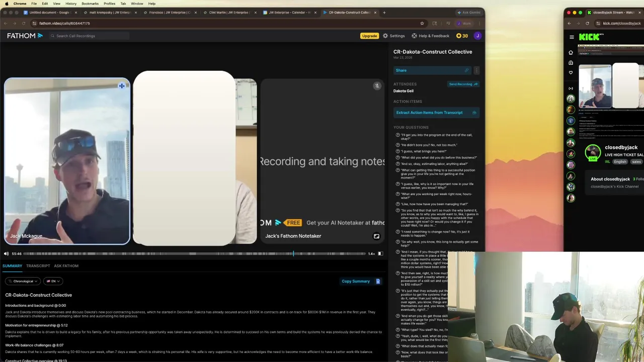Click the Search Call Recordings field

(89, 36)
